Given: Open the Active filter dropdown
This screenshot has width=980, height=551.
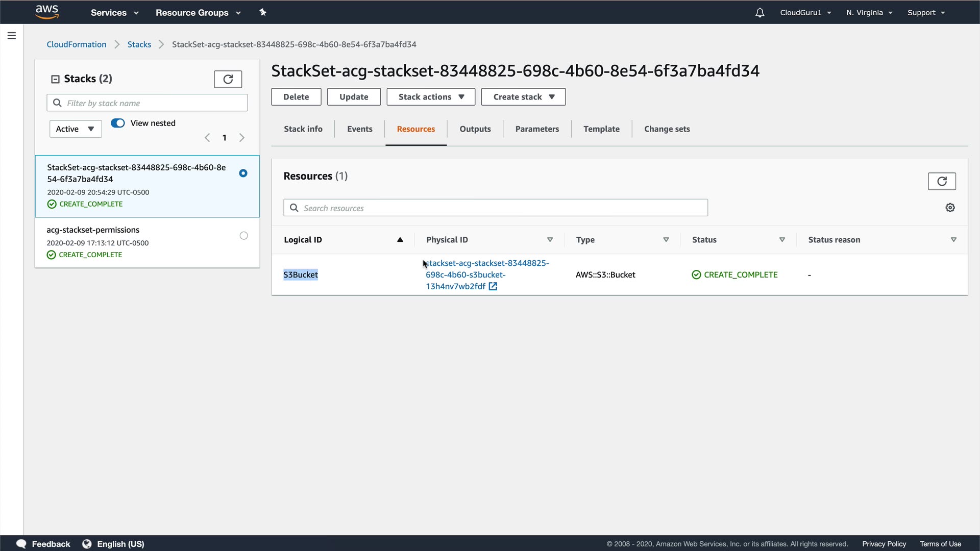Looking at the screenshot, I should tap(76, 129).
